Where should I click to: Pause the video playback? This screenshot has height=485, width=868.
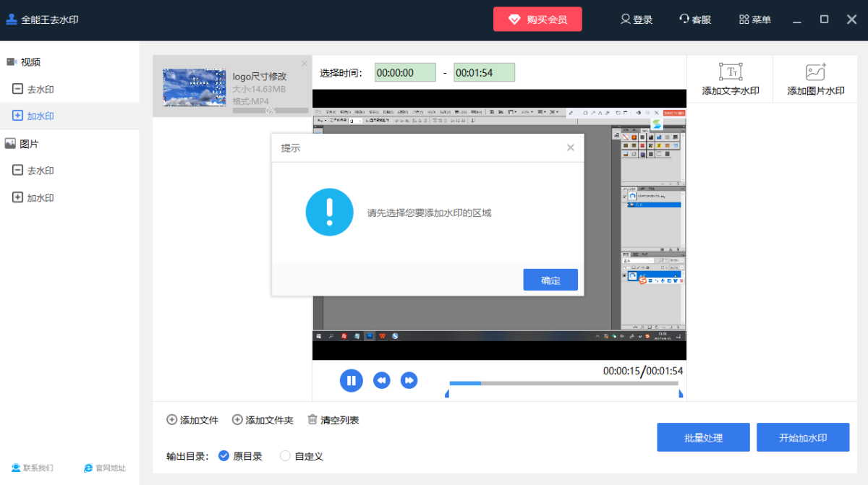coord(351,380)
